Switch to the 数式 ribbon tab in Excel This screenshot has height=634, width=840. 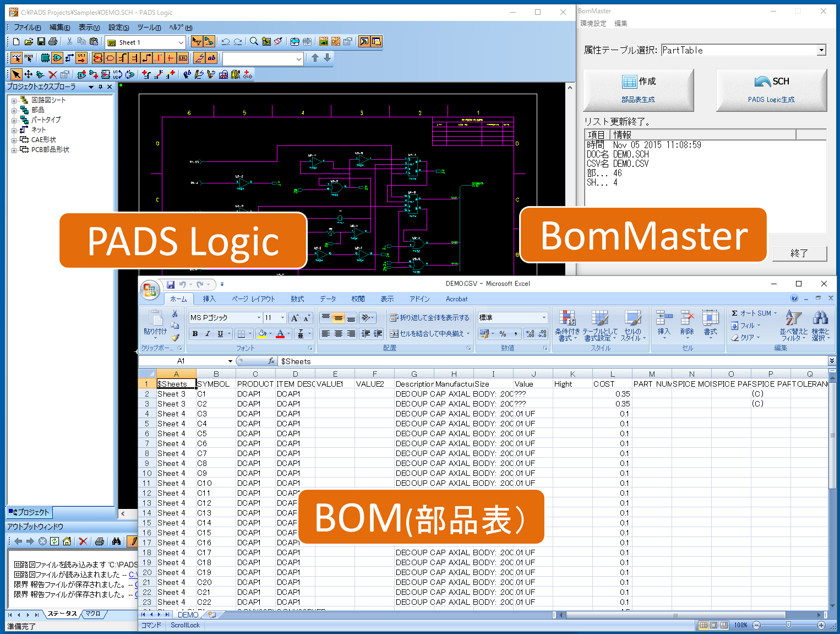pos(297,299)
